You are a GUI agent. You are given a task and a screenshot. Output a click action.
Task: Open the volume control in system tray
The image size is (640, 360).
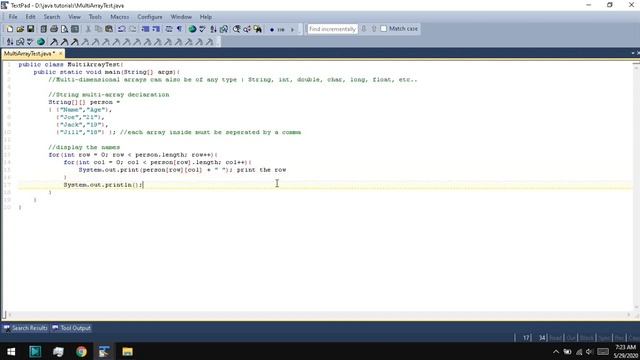point(589,352)
